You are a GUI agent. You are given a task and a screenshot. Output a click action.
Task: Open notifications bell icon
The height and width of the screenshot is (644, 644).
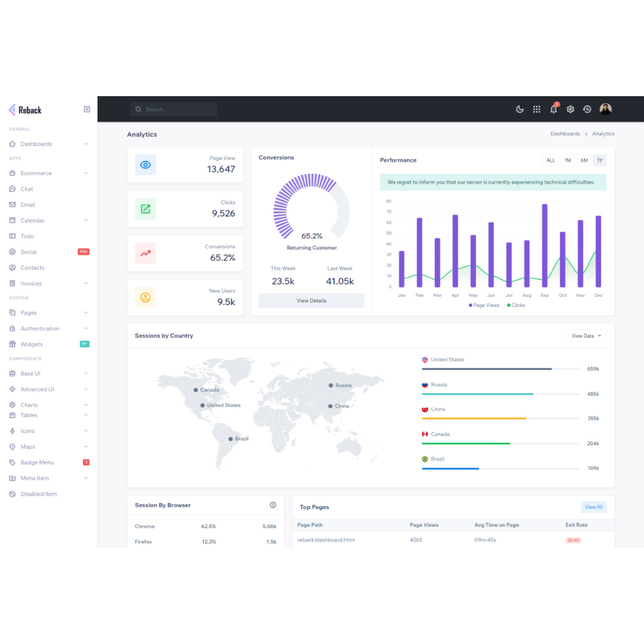coord(553,109)
